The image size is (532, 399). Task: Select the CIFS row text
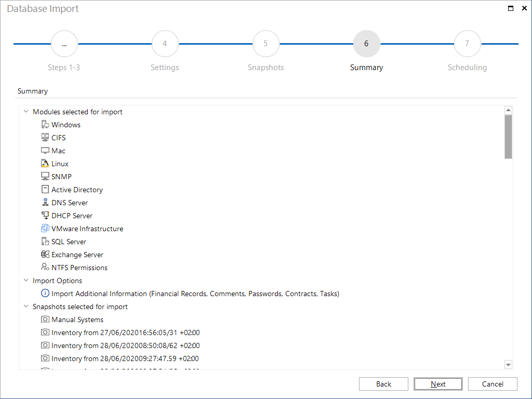(x=59, y=138)
